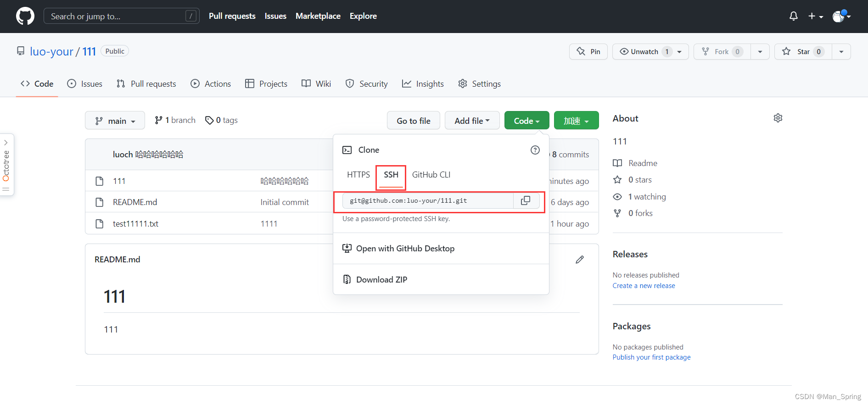The width and height of the screenshot is (868, 405).
Task: Open Explore in top navigation
Action: 363,16
